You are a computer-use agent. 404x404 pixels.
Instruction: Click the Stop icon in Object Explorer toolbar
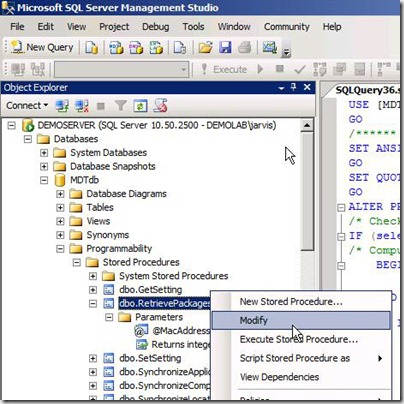coord(100,106)
